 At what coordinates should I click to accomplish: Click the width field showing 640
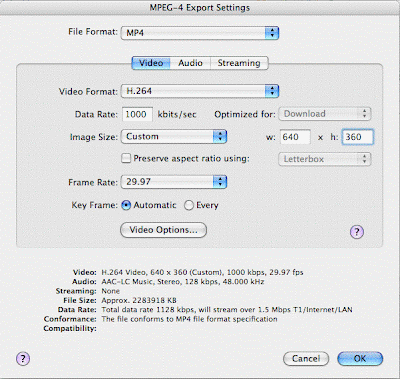tap(295, 137)
